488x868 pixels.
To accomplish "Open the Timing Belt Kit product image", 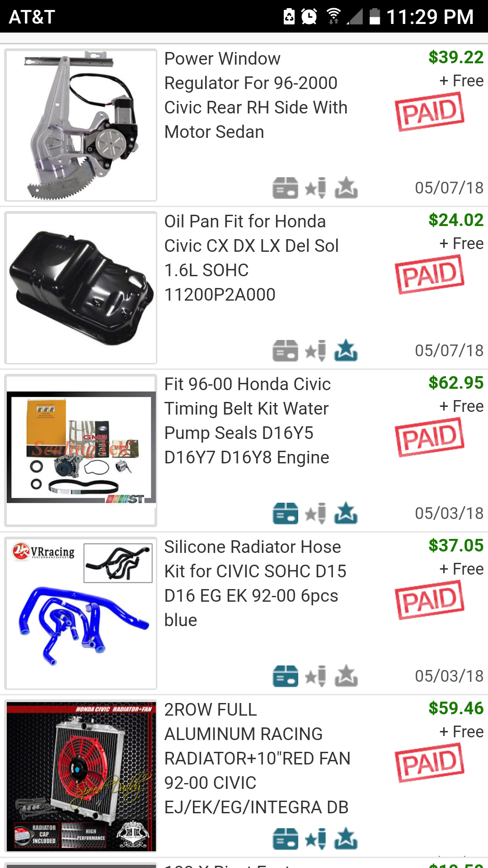I will 81,451.
